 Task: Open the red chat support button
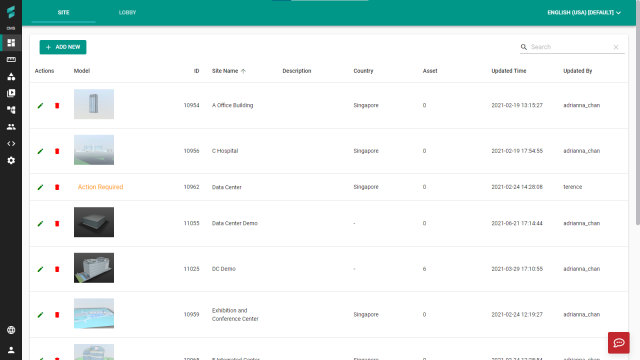tap(619, 343)
